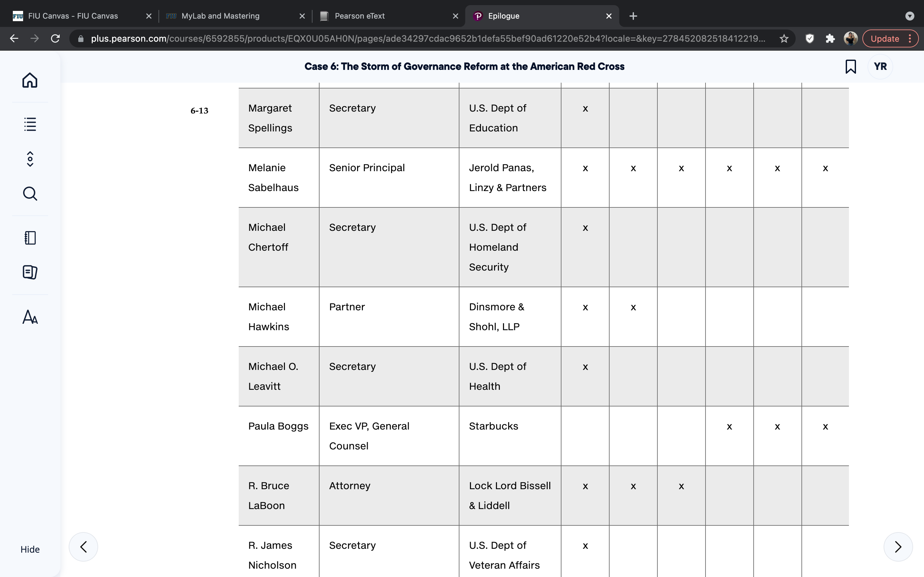924x577 pixels.
Task: Go to previous page arrow
Action: 83,547
